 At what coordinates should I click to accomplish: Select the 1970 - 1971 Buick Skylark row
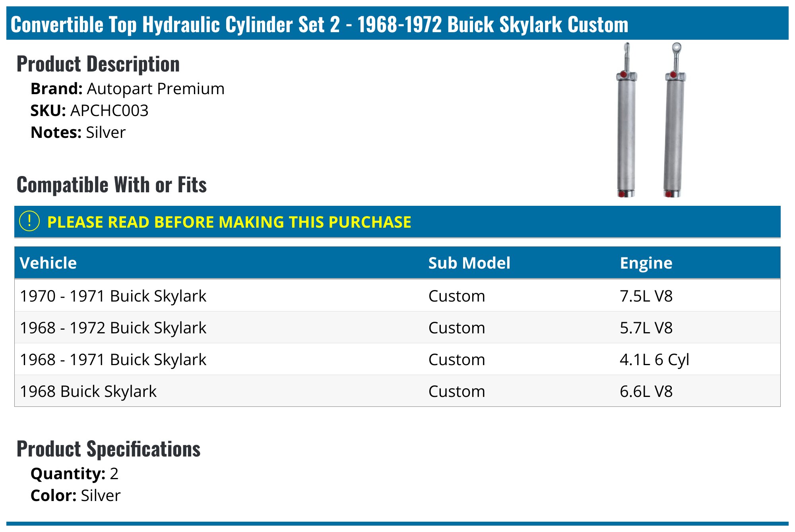113,296
